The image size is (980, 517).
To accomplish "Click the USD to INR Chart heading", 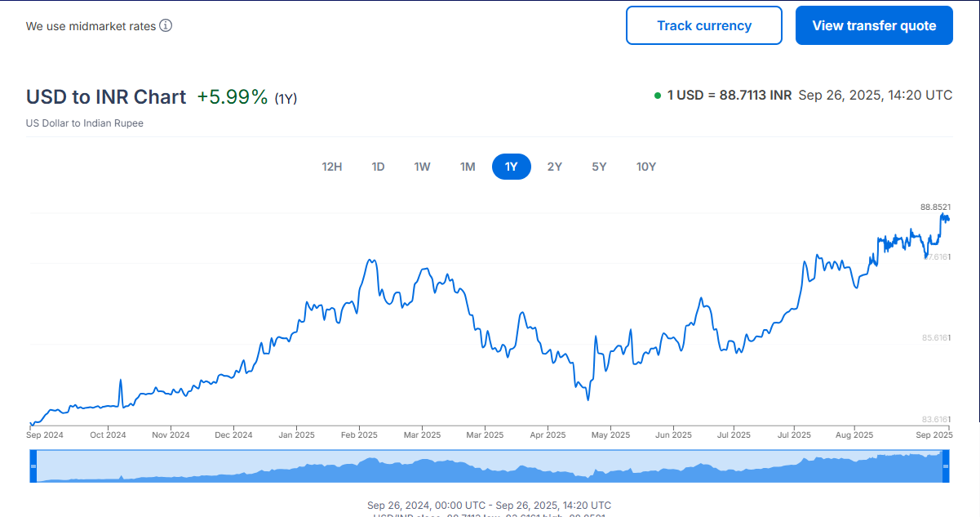I will coord(106,97).
